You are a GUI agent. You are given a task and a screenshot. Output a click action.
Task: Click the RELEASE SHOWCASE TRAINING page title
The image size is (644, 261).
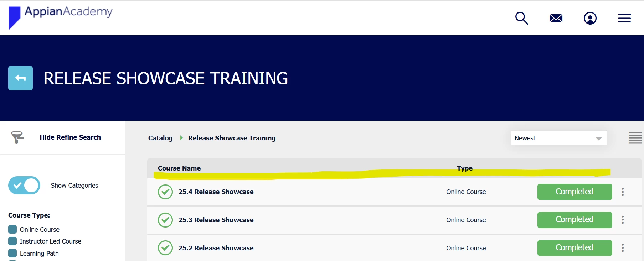pos(166,78)
